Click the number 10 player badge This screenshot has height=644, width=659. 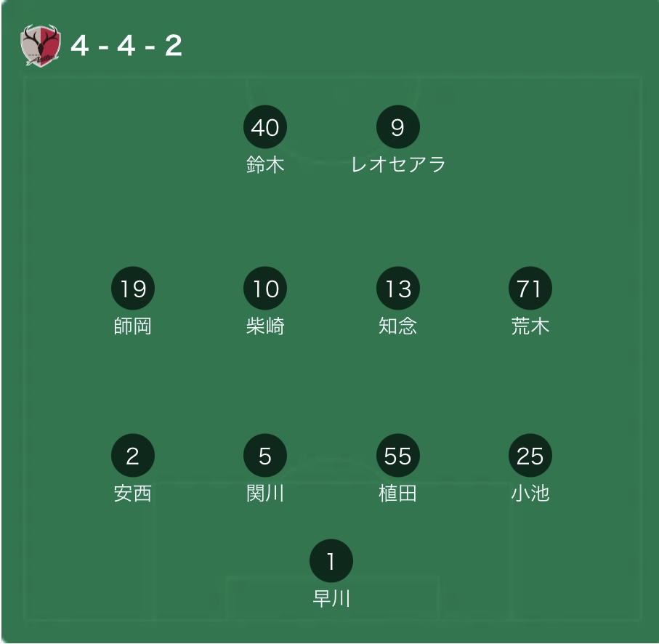coord(265,288)
